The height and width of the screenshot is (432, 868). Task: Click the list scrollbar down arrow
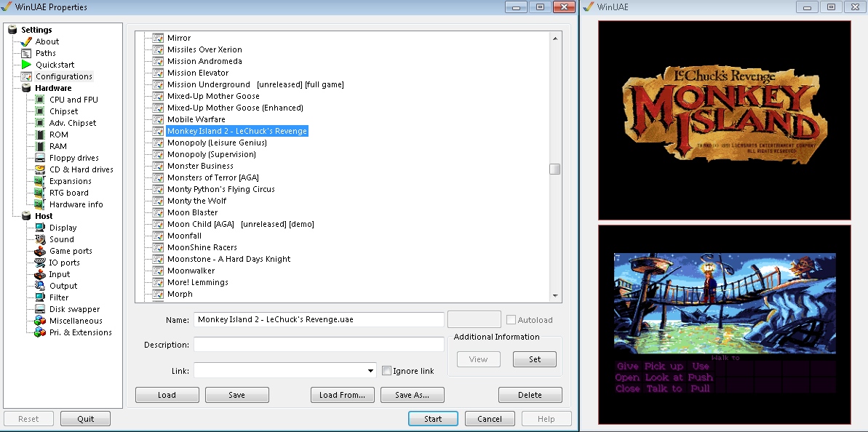(554, 296)
